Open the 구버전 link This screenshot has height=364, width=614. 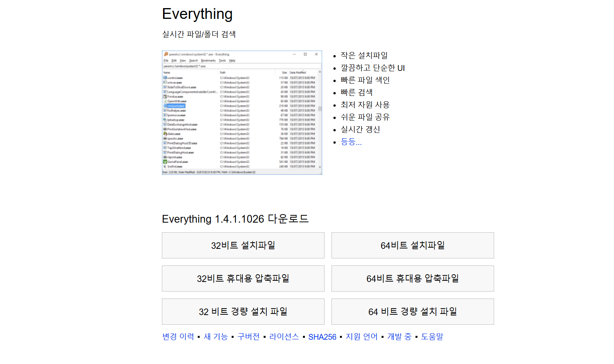pos(249,337)
